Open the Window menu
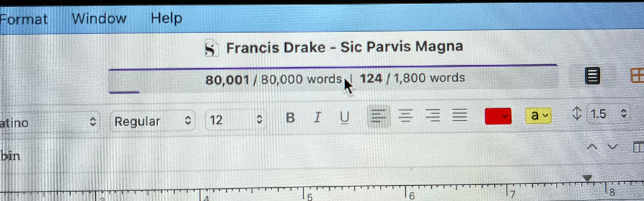This screenshot has height=201, width=644. (x=99, y=18)
